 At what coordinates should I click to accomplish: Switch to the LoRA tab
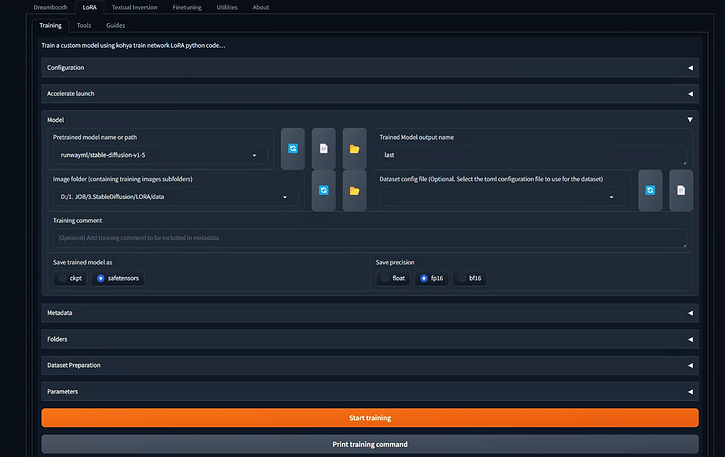coord(90,7)
